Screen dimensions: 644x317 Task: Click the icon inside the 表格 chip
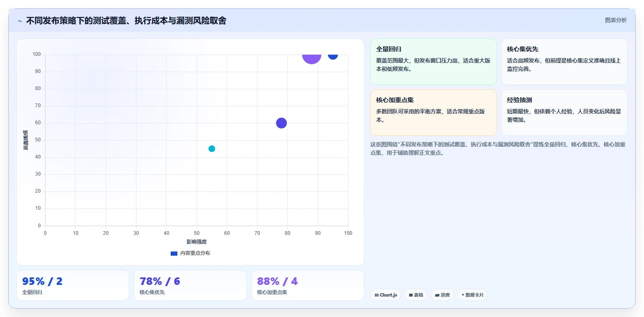411,295
